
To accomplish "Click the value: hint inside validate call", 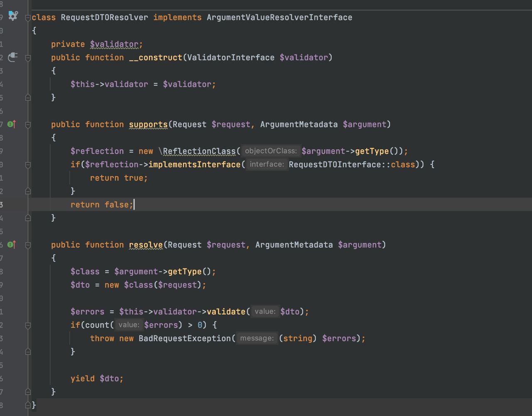I will coord(265,311).
